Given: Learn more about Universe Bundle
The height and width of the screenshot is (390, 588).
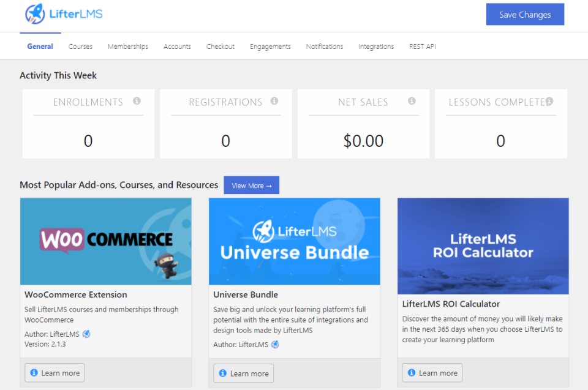Looking at the screenshot, I should coord(244,373).
